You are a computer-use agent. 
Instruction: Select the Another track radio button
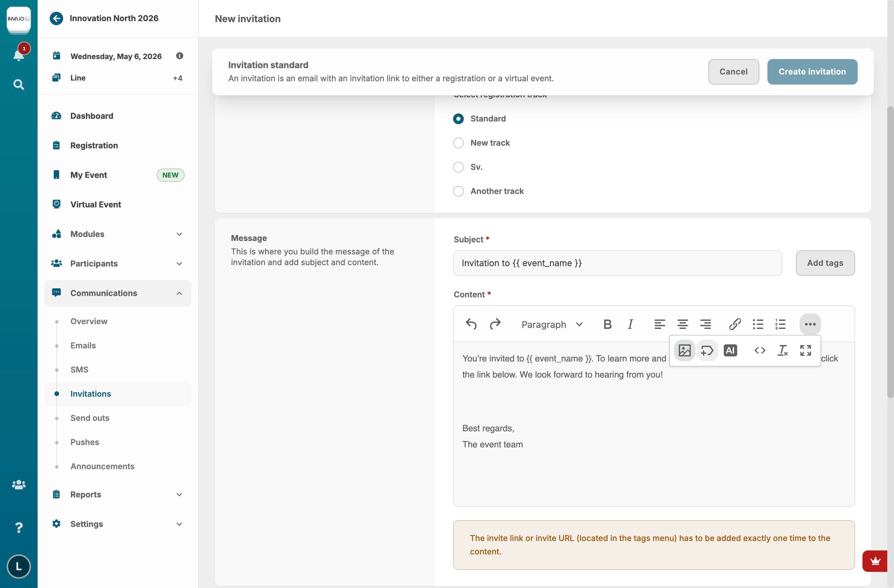(x=458, y=191)
